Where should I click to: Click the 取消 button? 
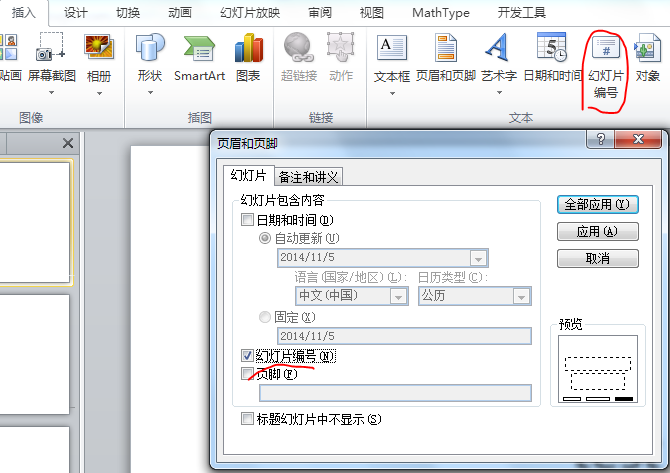pyautogui.click(x=597, y=259)
